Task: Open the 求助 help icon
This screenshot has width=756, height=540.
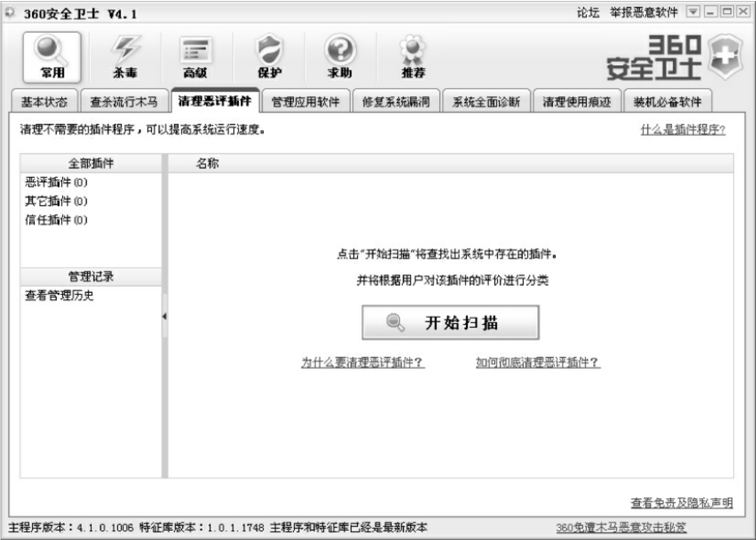Action: (x=340, y=56)
